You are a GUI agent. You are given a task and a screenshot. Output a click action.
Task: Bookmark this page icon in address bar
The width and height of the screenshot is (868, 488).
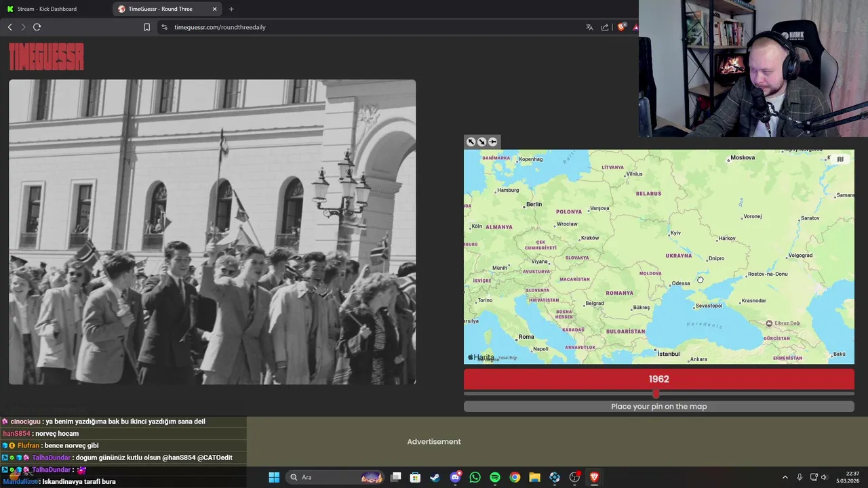146,27
